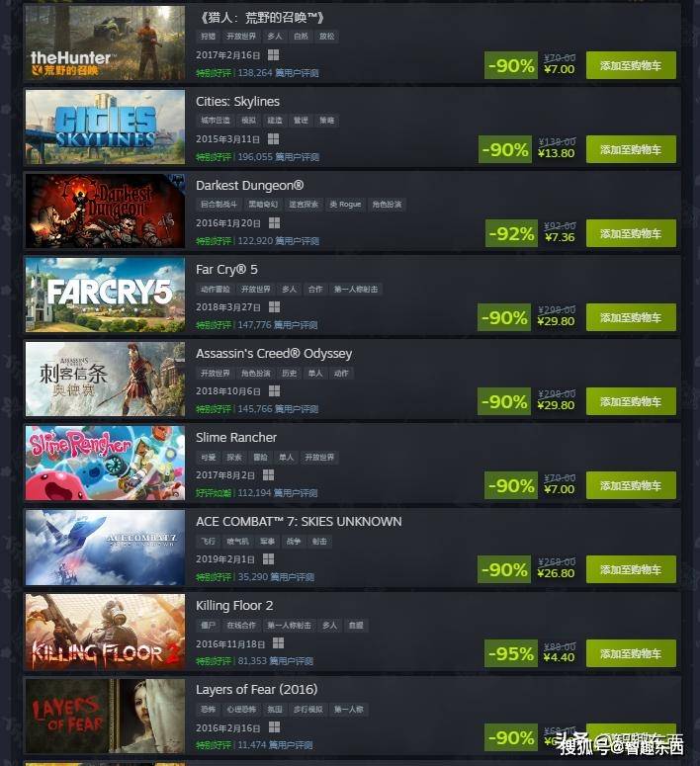
Task: Click Windows icon beside Darkest Dungeon date
Action: (x=274, y=223)
